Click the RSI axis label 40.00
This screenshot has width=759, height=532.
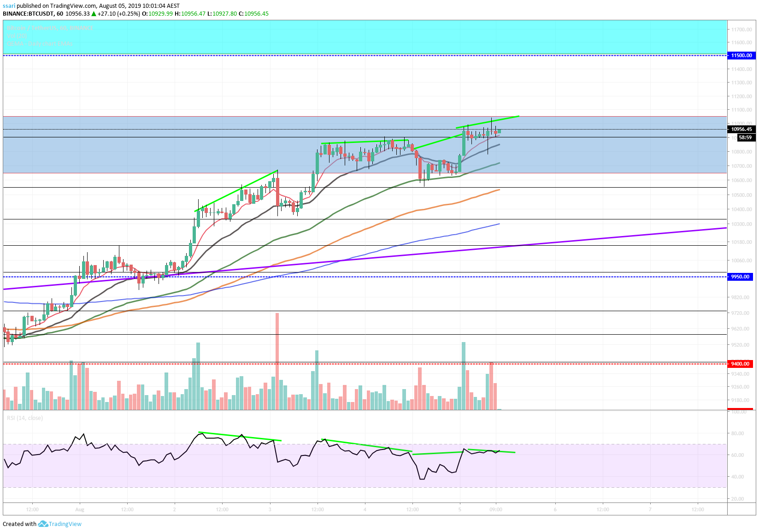pos(737,477)
